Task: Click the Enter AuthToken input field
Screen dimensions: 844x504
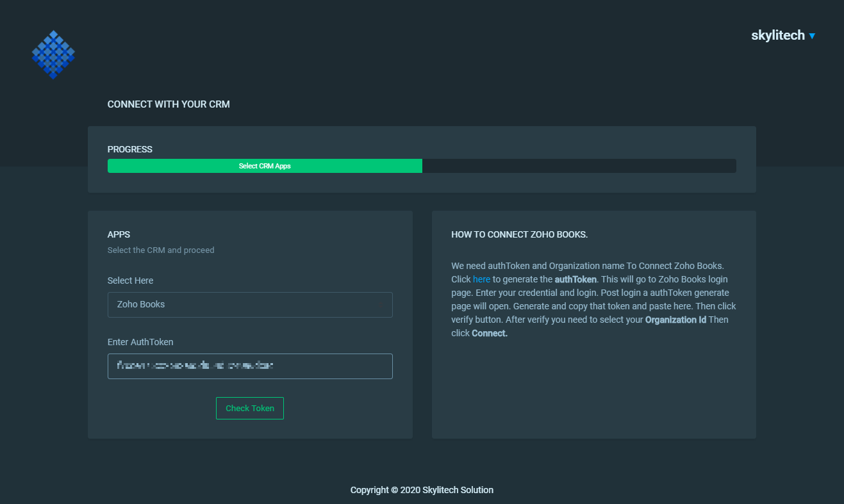Action: tap(250, 366)
